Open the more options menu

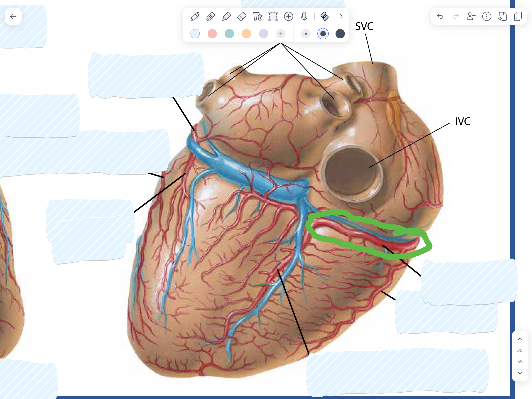(487, 16)
